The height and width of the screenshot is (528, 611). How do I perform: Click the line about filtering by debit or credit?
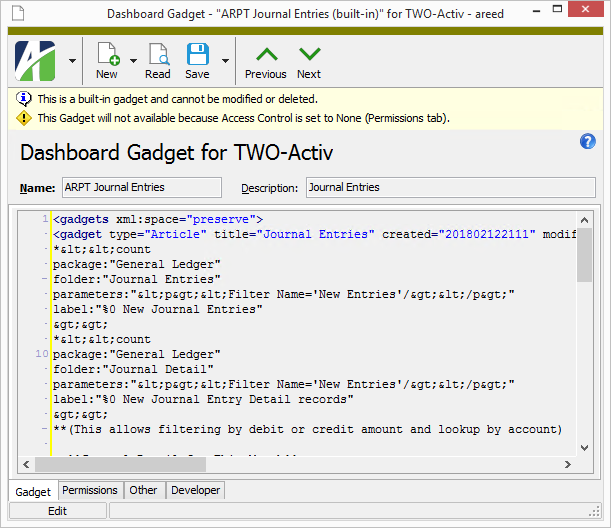coord(308,429)
